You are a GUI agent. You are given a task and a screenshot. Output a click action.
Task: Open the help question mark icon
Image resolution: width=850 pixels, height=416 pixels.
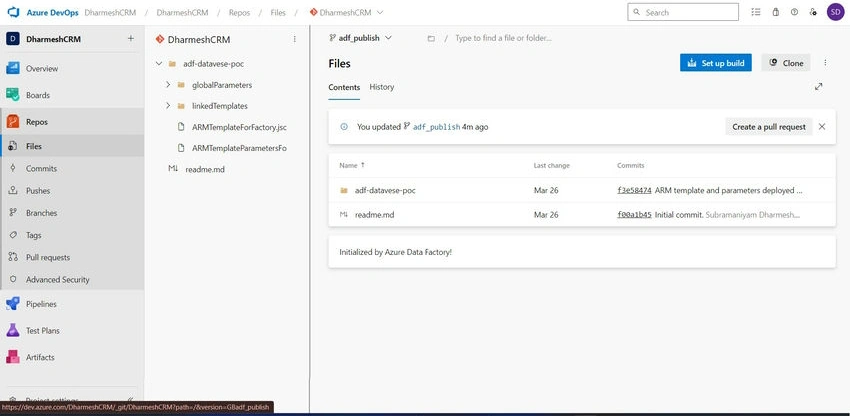794,12
